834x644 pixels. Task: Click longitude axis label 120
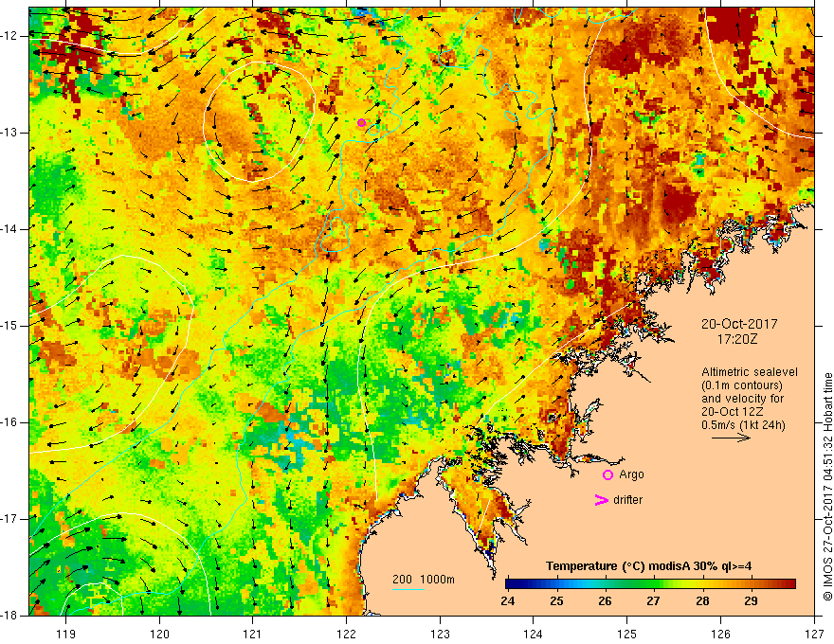click(x=159, y=634)
